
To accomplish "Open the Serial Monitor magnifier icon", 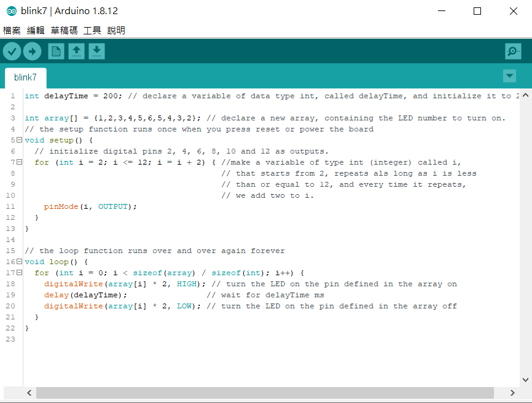I will click(512, 52).
